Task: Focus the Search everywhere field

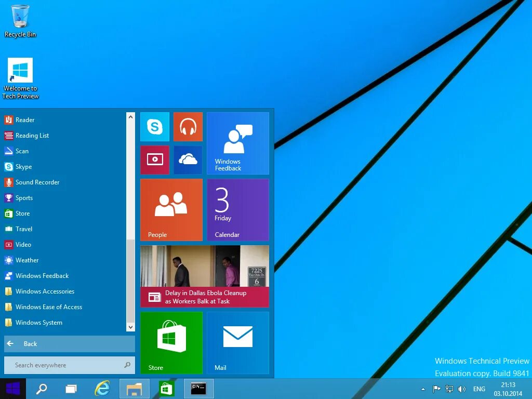Action: click(69, 365)
